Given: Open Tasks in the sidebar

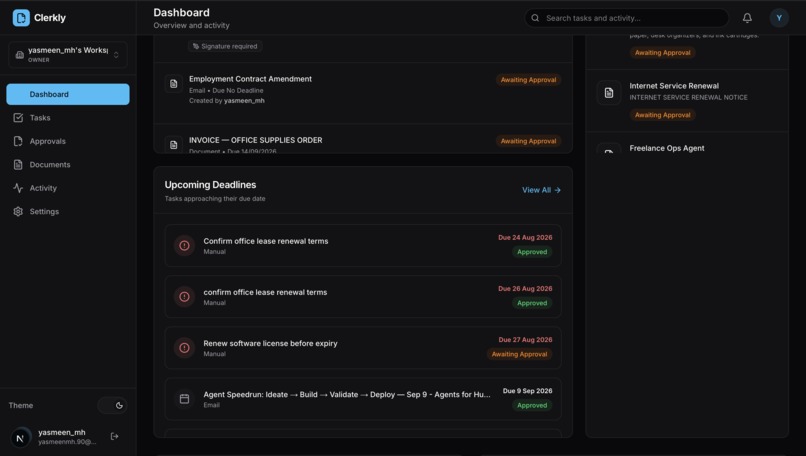Looking at the screenshot, I should coord(68,118).
